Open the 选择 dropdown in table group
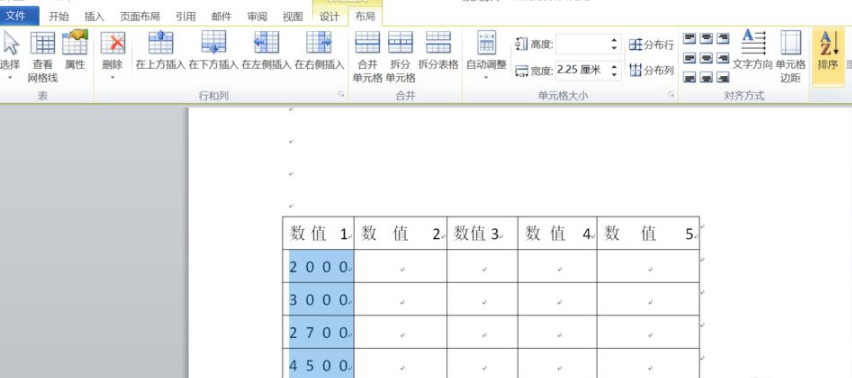The image size is (852, 378). click(x=9, y=55)
